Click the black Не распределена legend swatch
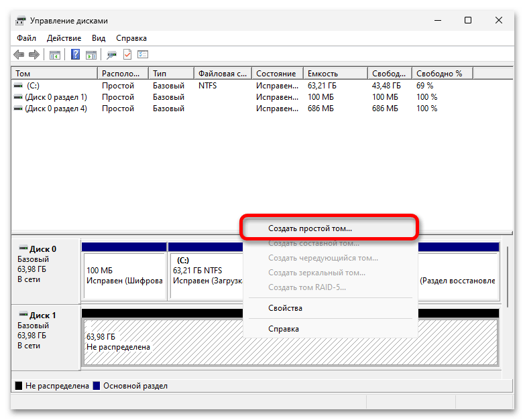The height and width of the screenshot is (420, 525). (19, 386)
